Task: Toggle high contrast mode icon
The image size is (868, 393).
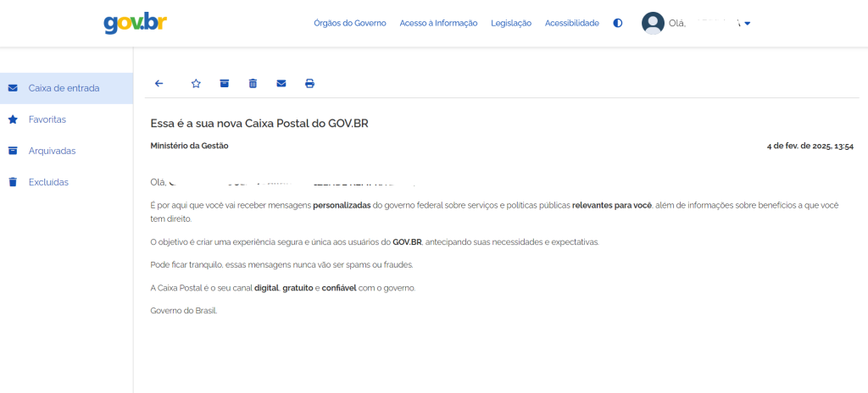Action: point(618,23)
